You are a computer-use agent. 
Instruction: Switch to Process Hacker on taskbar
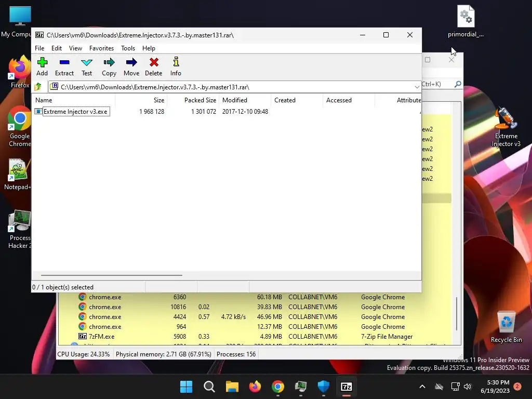click(x=301, y=387)
